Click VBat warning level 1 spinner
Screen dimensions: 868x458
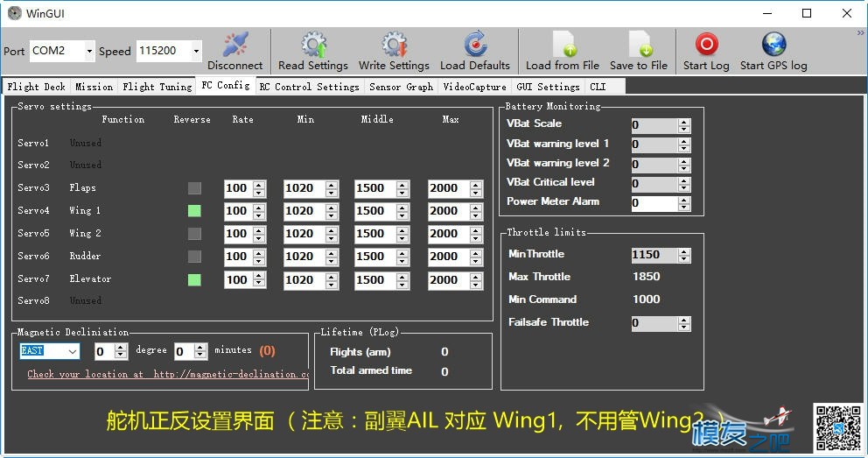[684, 145]
